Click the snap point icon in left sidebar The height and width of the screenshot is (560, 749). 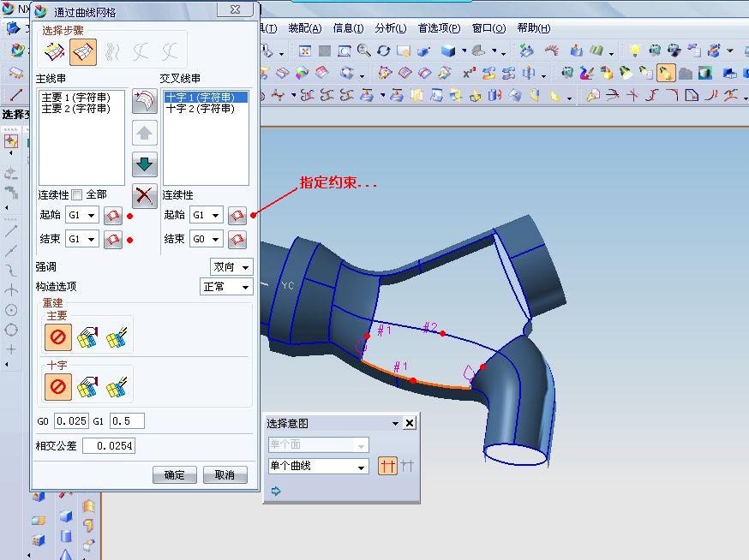[11, 140]
